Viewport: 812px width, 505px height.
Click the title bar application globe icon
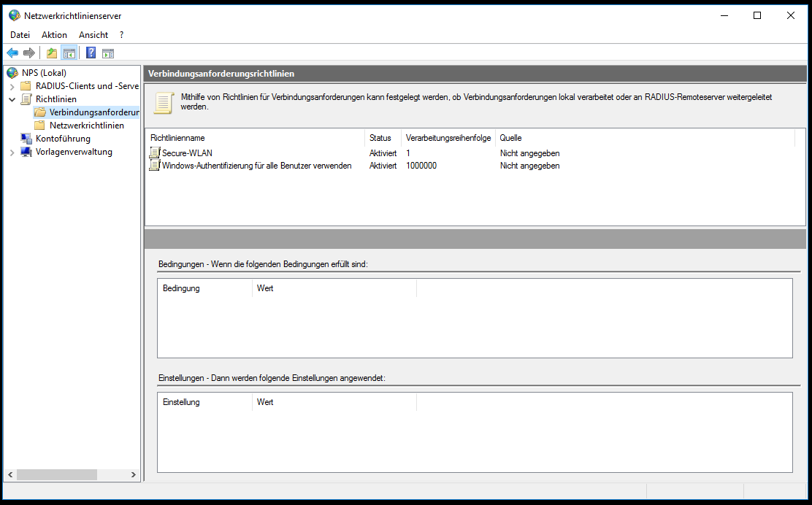(x=15, y=15)
